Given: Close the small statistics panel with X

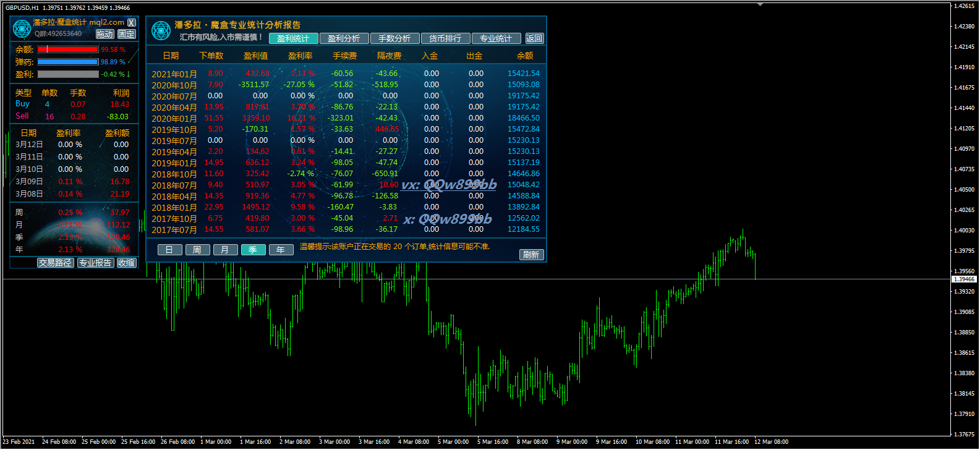Looking at the screenshot, I should [x=131, y=22].
